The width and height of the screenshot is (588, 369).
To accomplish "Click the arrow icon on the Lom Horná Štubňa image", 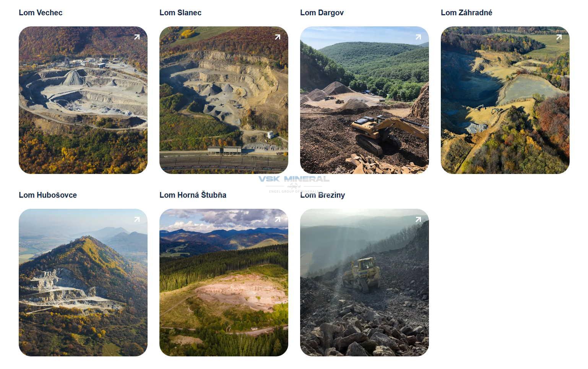I will [x=278, y=219].
